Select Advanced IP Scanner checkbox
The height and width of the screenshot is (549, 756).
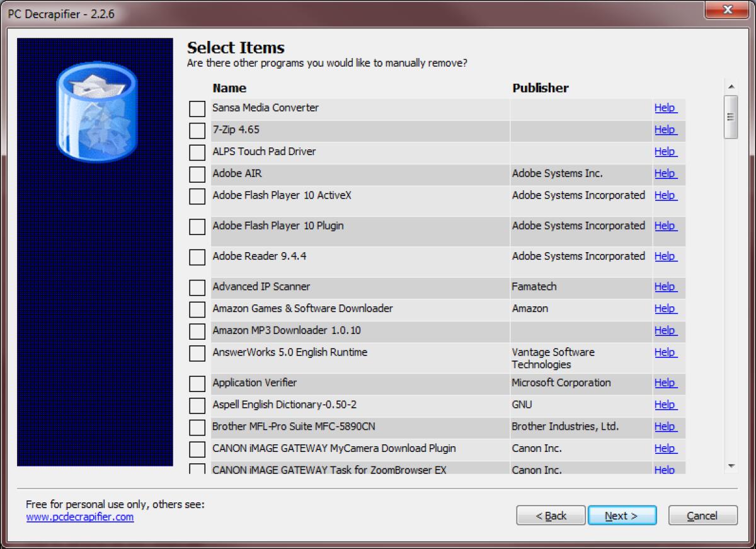pos(196,287)
